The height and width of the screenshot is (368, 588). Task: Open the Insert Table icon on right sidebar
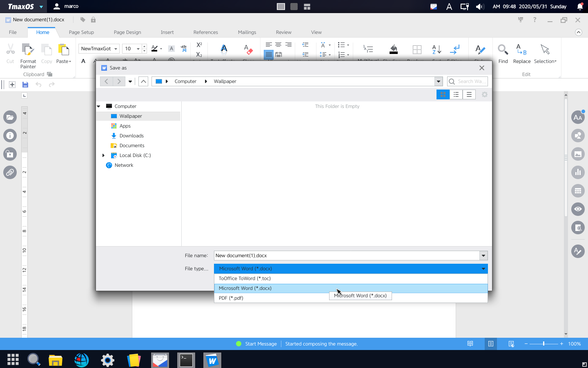tap(578, 191)
